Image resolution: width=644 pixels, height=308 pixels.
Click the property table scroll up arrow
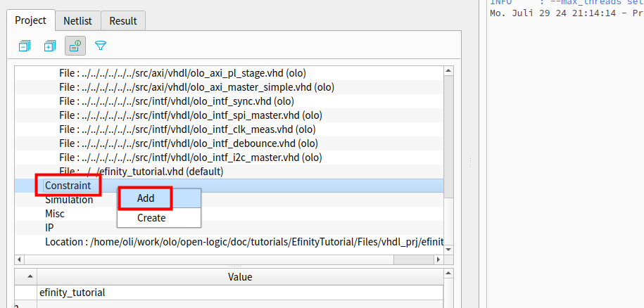448,274
